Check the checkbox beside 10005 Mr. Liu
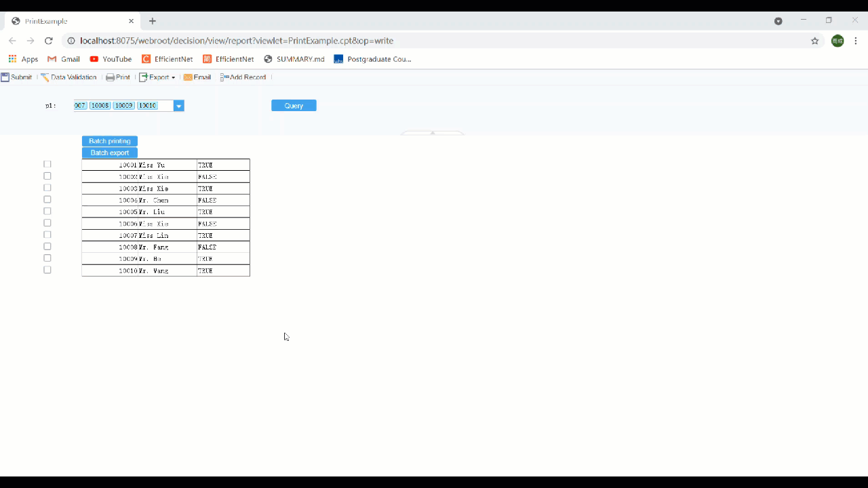This screenshot has height=488, width=868. [47, 211]
